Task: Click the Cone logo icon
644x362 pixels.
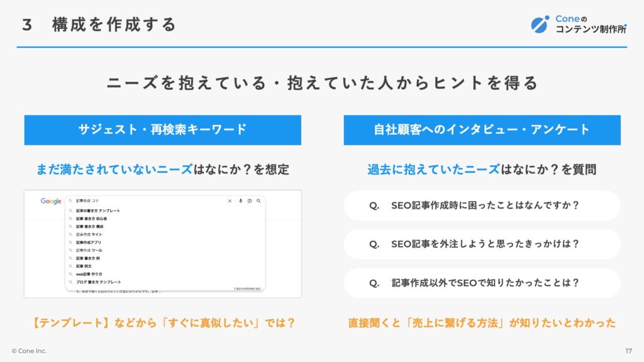Action: 540,25
